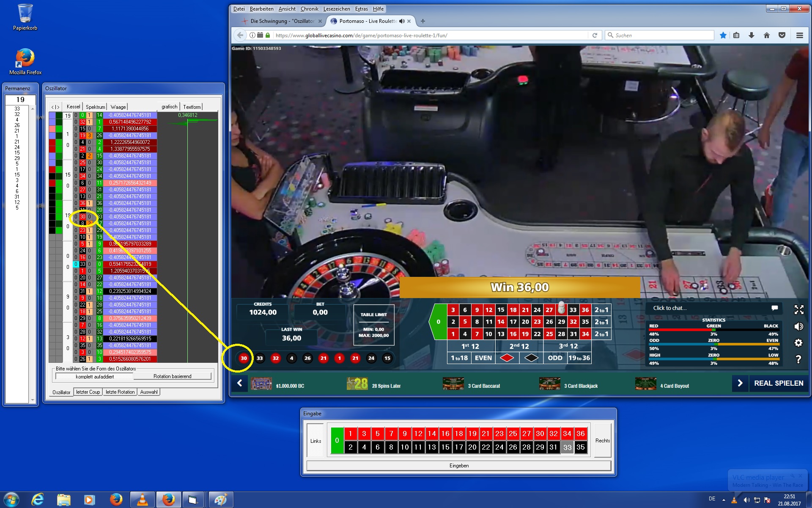Mute the roulette game sound icon

(x=799, y=326)
